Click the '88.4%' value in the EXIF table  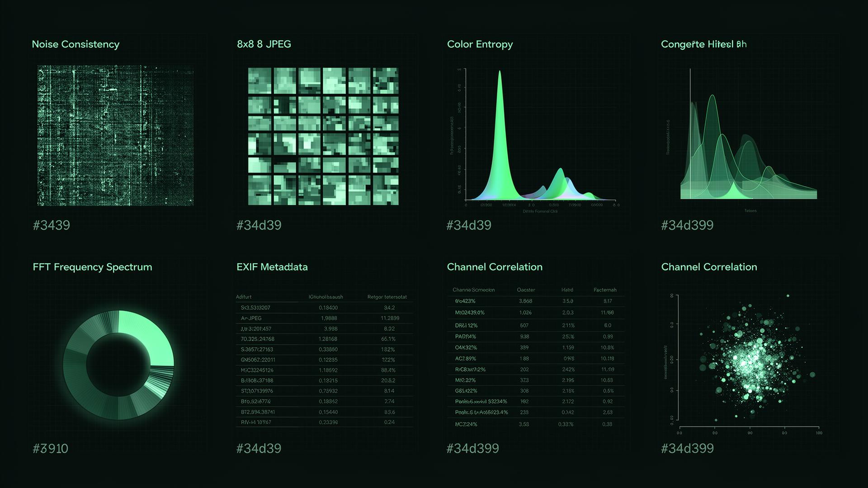[x=388, y=370]
